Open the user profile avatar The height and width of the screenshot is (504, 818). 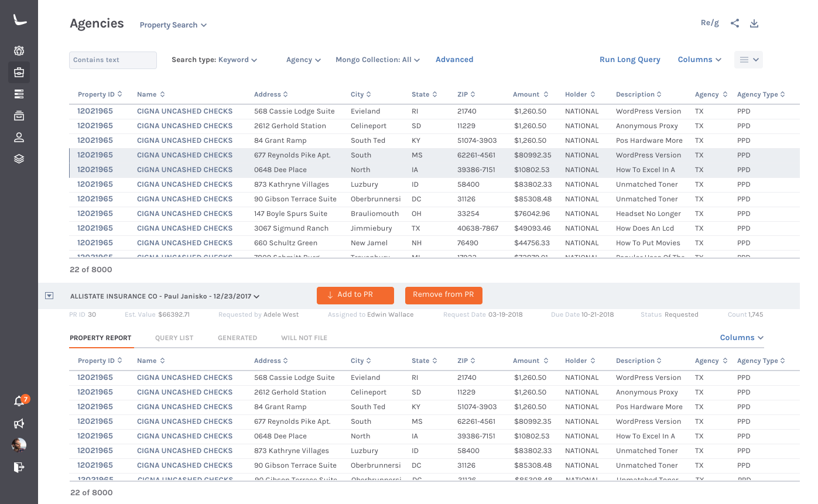point(19,445)
